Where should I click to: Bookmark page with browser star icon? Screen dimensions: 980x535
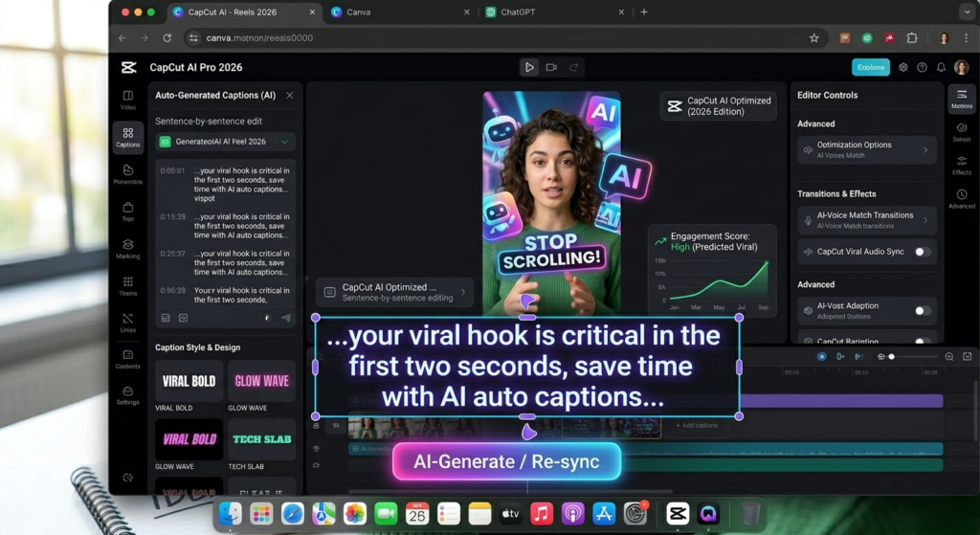pyautogui.click(x=813, y=38)
